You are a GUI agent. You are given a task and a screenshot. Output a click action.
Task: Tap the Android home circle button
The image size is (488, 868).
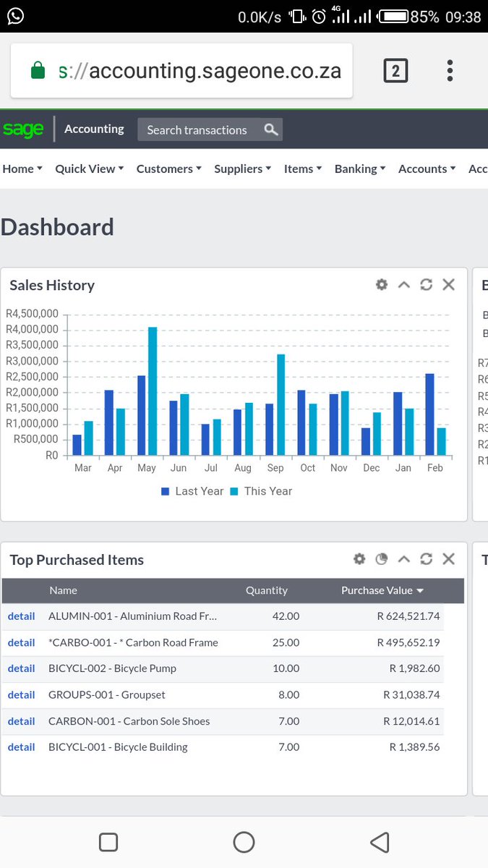pyautogui.click(x=244, y=842)
